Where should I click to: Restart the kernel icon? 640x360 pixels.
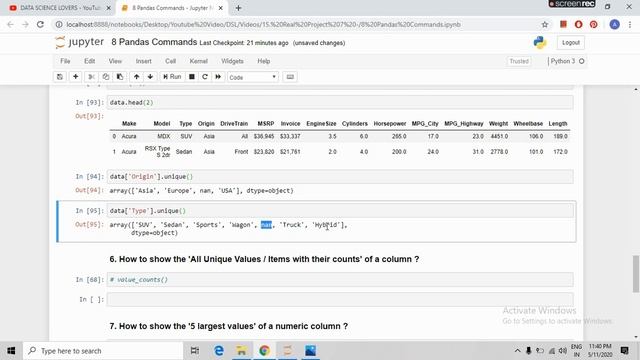point(205,77)
